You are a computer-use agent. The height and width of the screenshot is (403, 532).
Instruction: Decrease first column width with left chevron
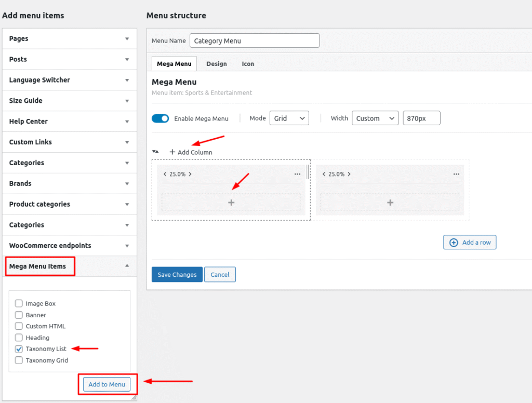click(x=165, y=174)
